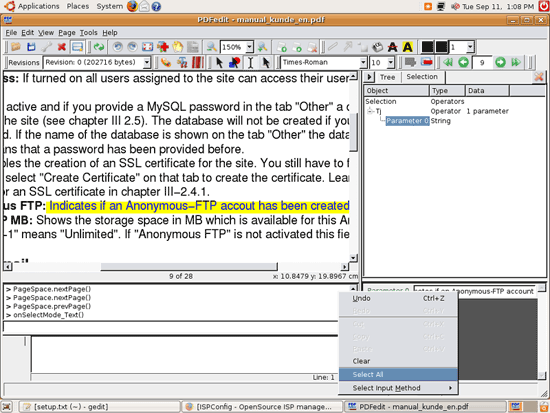Close the tree panel with orange X
The height and width of the screenshot is (413, 550).
click(538, 77)
